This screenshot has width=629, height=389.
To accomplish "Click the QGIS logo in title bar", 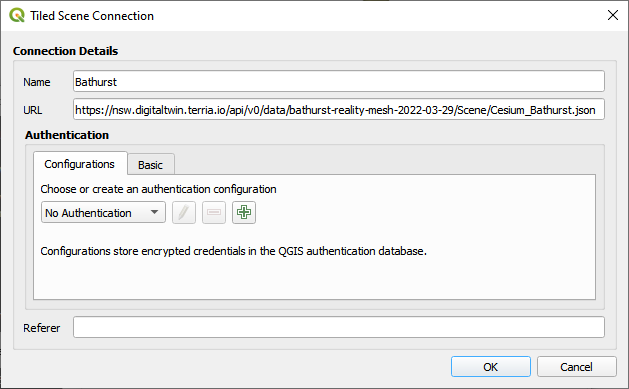I will coord(17,15).
